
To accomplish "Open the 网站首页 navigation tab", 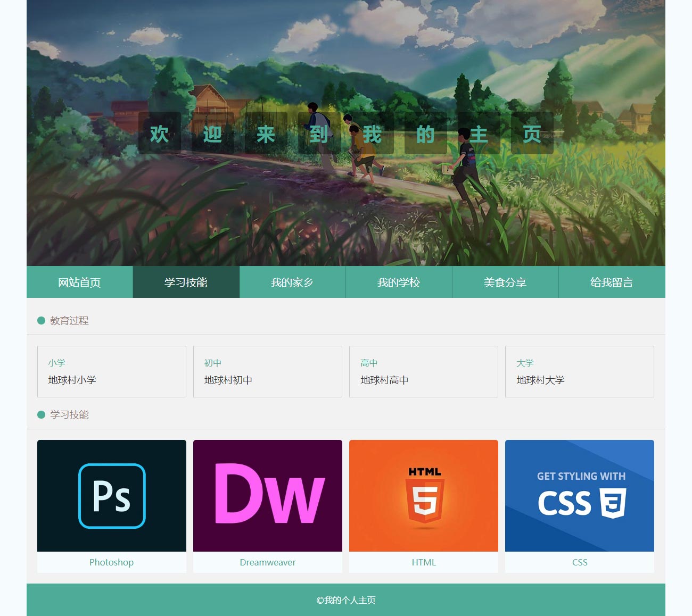I will (x=80, y=282).
